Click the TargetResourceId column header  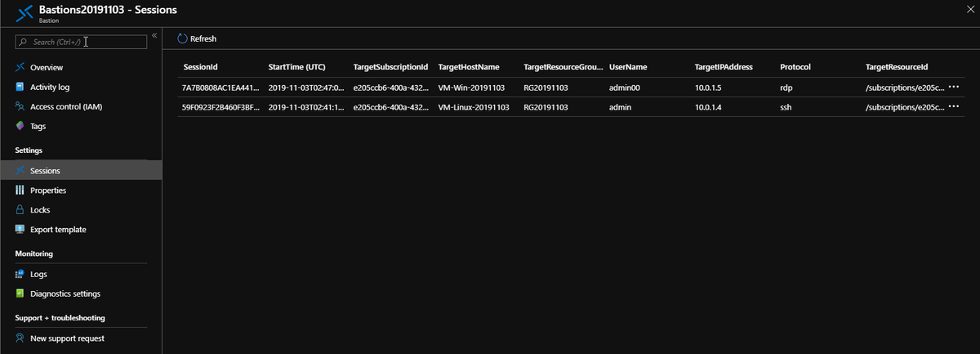point(898,66)
